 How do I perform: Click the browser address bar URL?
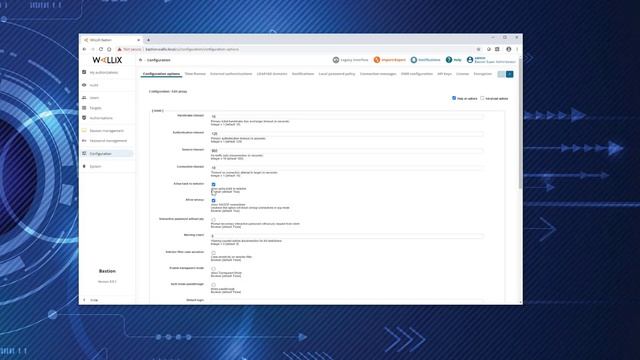pos(192,49)
